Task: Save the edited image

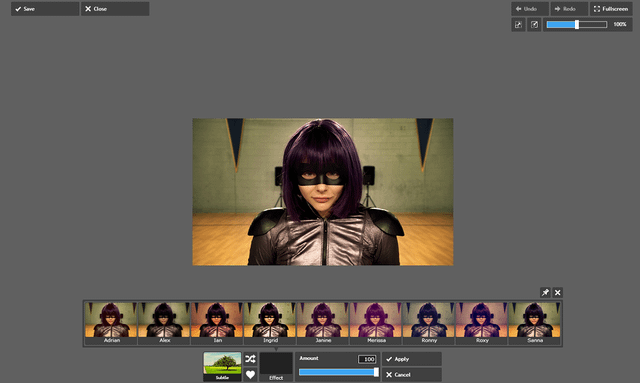Action: click(x=45, y=9)
